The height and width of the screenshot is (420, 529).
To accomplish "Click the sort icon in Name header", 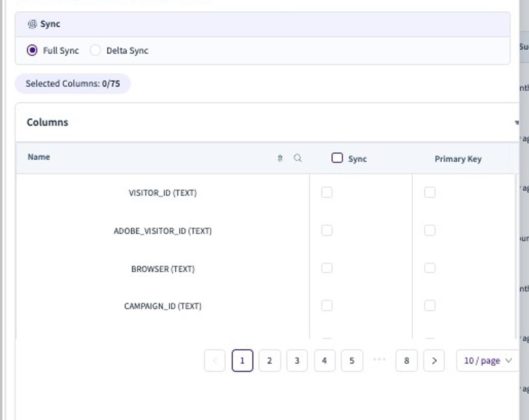I will [x=280, y=158].
